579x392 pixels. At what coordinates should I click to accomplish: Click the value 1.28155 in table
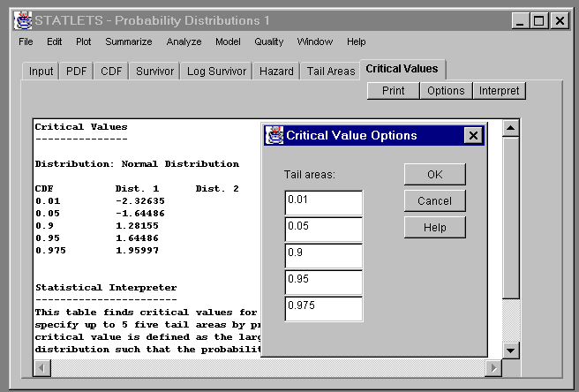point(137,226)
